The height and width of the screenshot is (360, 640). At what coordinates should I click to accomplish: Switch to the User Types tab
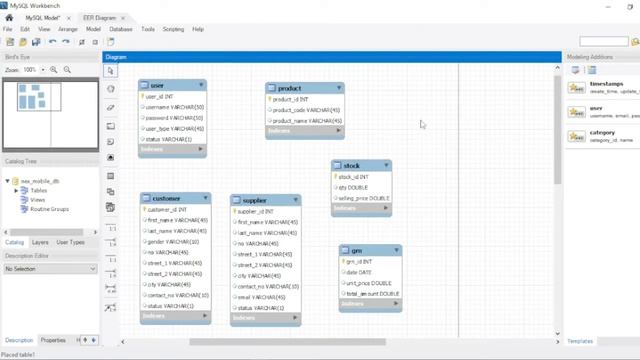(x=71, y=242)
